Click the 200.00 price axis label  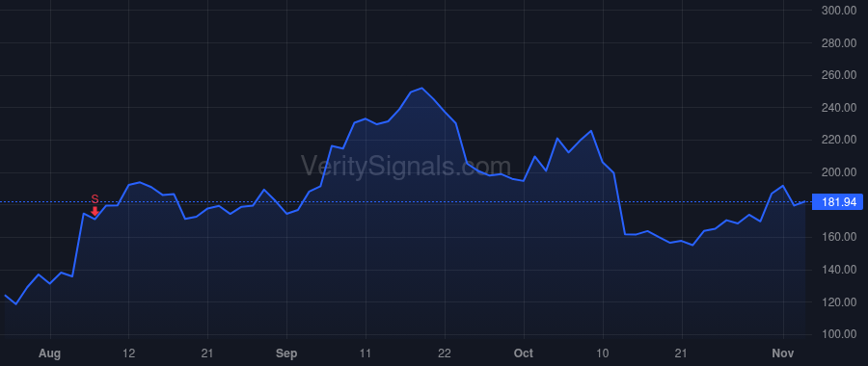(839, 172)
